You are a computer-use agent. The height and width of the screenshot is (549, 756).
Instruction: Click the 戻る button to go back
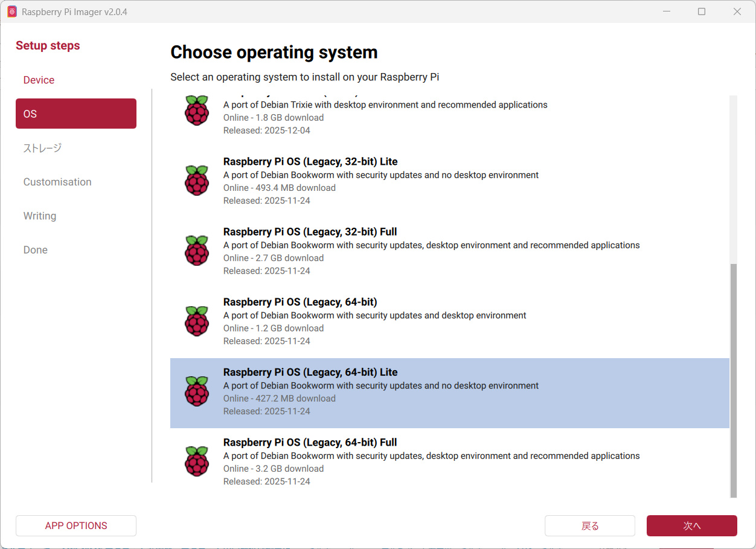click(589, 525)
